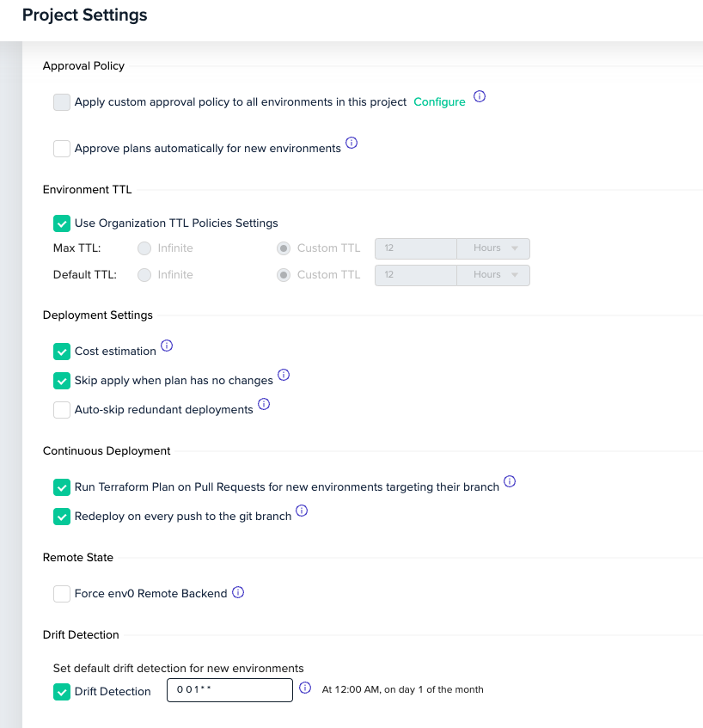Click info icon next to Configure link

click(x=480, y=96)
